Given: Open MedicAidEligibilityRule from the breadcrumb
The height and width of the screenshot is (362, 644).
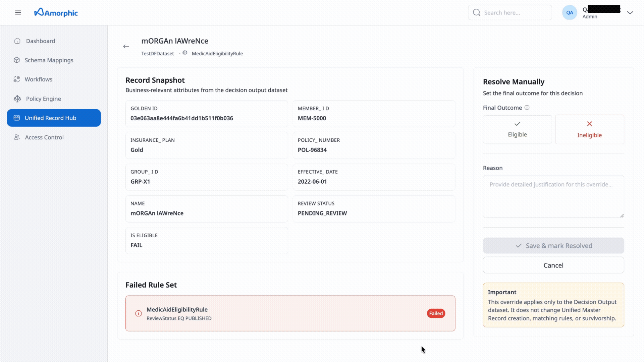Looking at the screenshot, I should (x=217, y=53).
